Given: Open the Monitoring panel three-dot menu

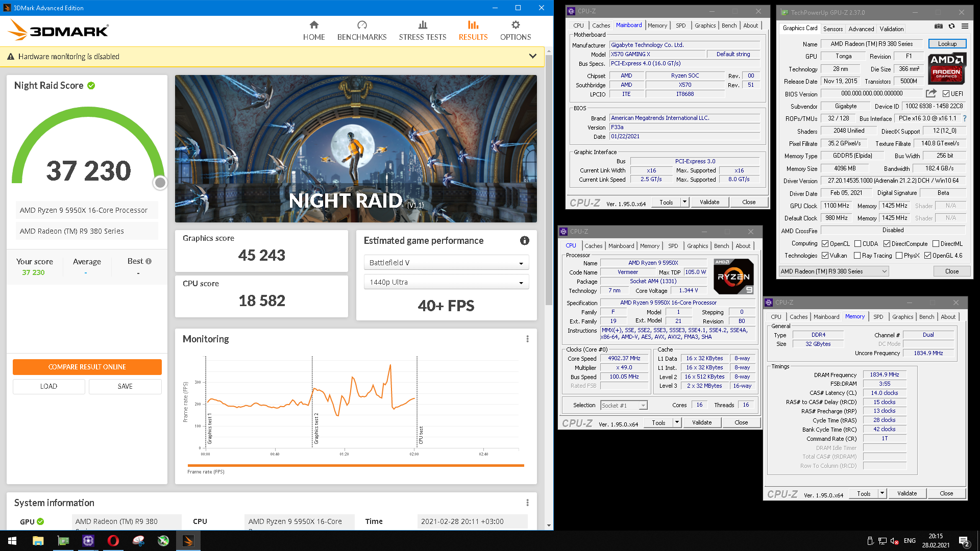Looking at the screenshot, I should (x=527, y=339).
